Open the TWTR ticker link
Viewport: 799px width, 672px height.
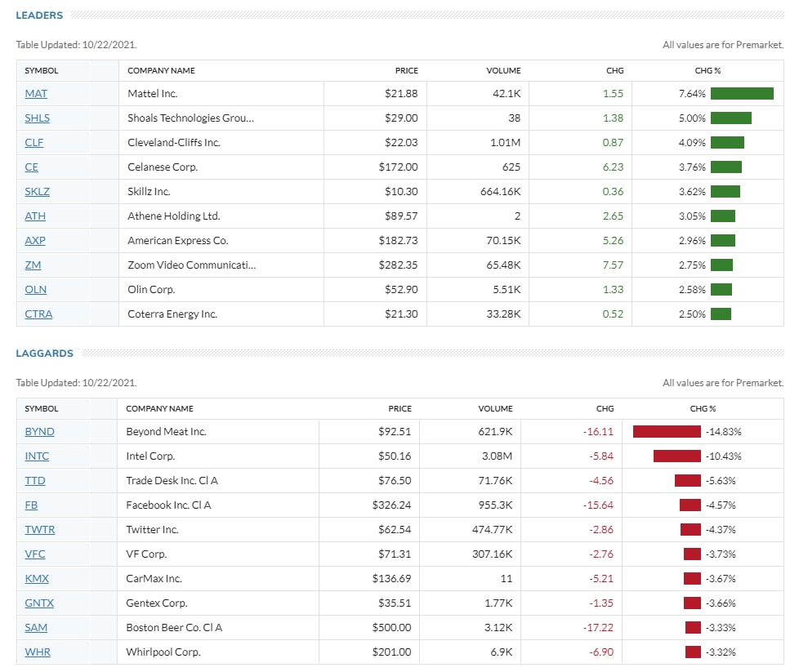[40, 529]
